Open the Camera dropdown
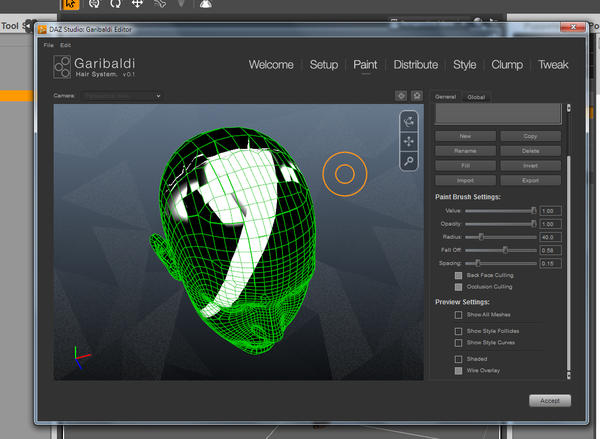 [122, 96]
